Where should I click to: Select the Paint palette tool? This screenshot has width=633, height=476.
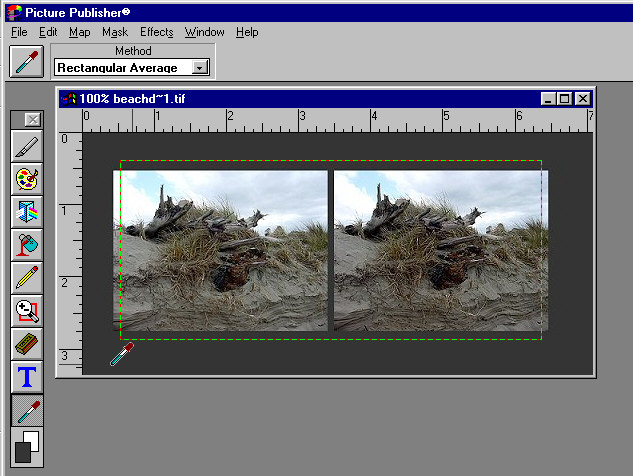(27, 180)
